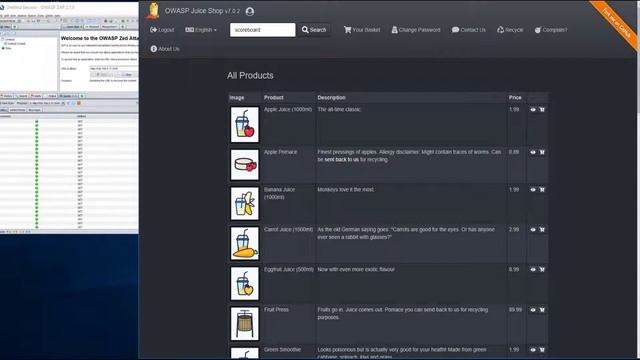Viewport: 640px width, 360px height.
Task: Click the Price column header
Action: [515, 98]
